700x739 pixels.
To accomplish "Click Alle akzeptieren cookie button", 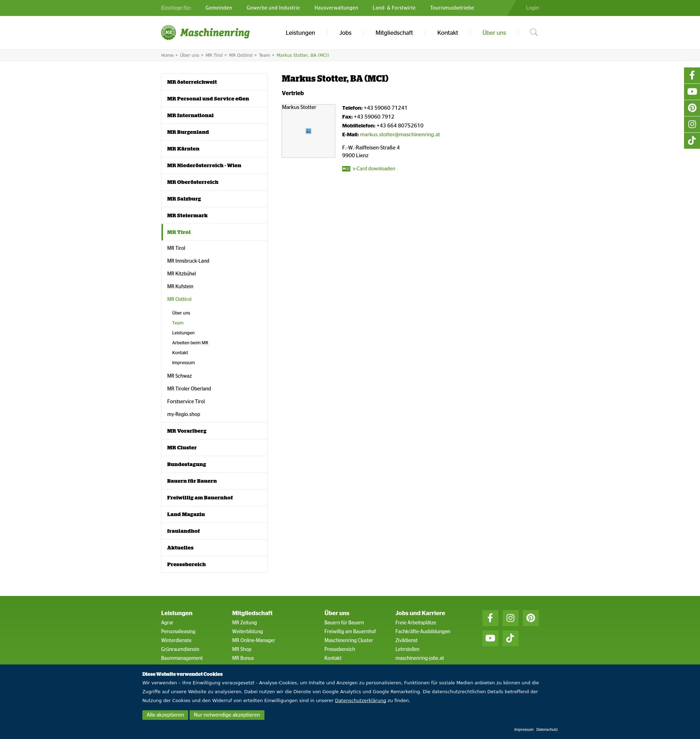I will coord(165,715).
